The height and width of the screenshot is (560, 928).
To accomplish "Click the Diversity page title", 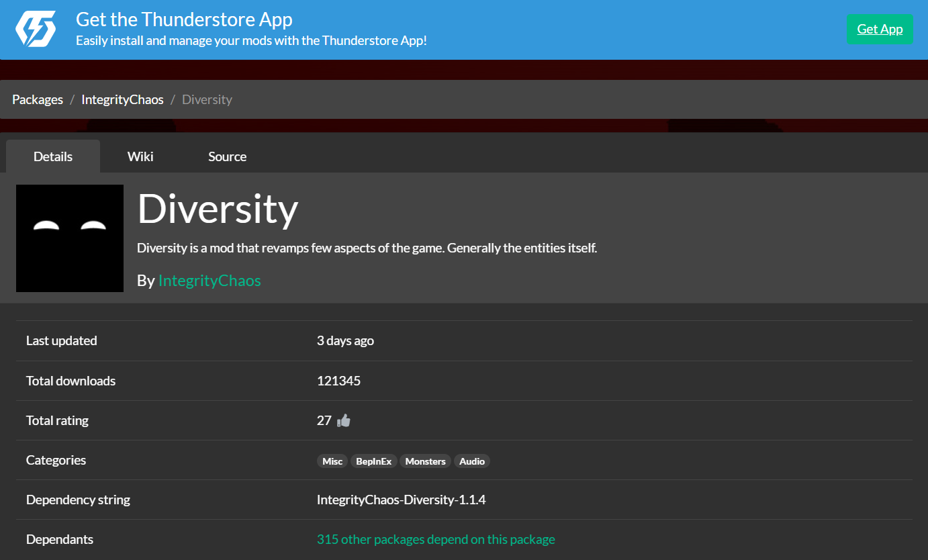I will tap(218, 208).
